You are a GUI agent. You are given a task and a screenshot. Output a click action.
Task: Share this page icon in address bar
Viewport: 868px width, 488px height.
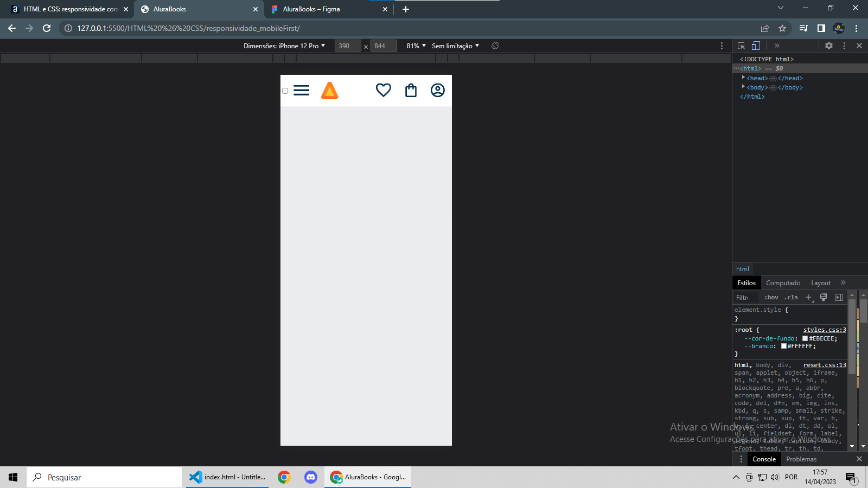765,28
